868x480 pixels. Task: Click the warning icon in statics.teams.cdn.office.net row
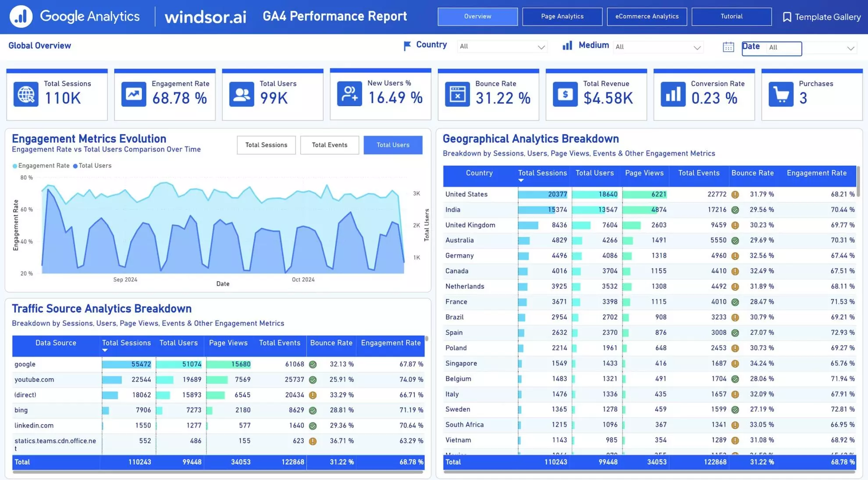(x=313, y=441)
